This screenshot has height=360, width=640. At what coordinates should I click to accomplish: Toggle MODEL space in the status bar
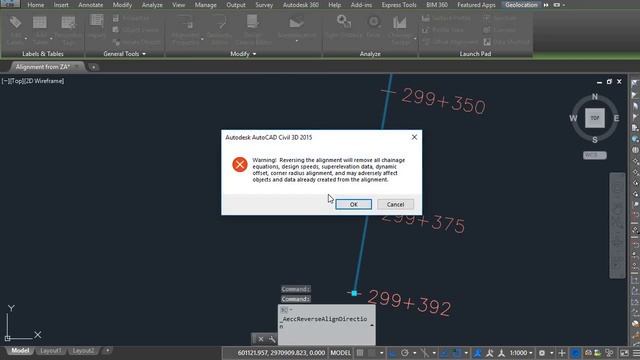pyautogui.click(x=340, y=353)
